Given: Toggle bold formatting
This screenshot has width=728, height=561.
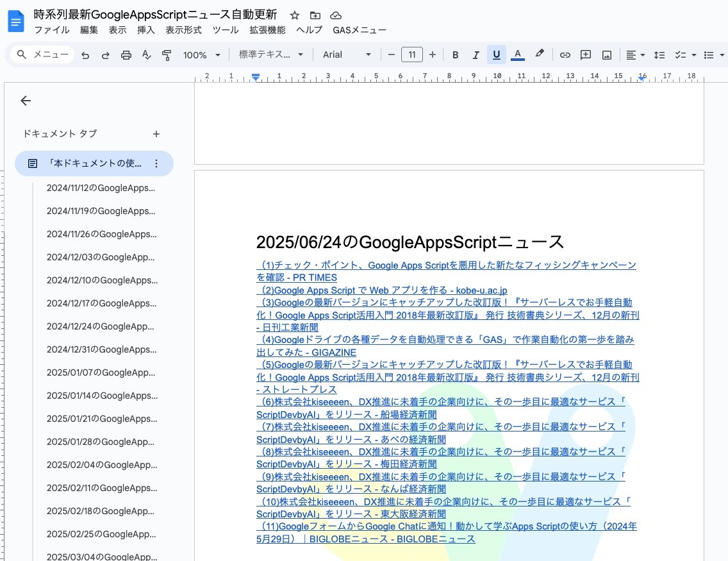Looking at the screenshot, I should (456, 54).
